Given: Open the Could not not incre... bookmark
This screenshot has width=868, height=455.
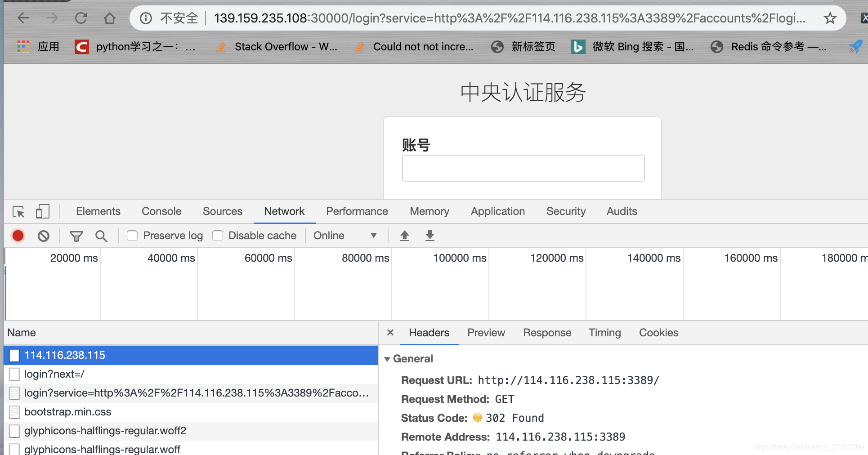Looking at the screenshot, I should 414,46.
